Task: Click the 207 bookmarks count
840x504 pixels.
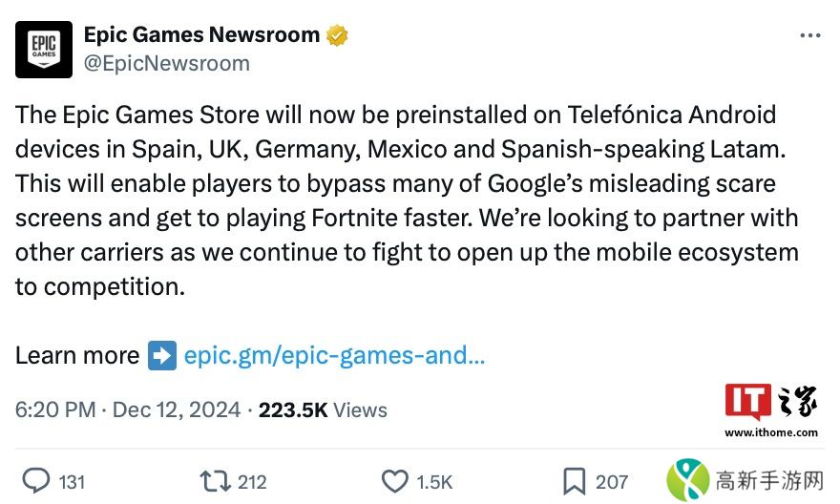Action: coord(612,482)
